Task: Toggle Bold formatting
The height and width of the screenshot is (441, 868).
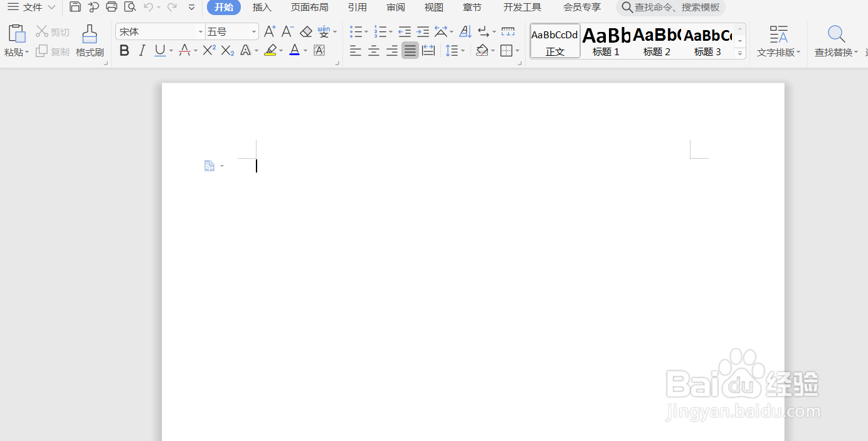Action: (x=124, y=51)
